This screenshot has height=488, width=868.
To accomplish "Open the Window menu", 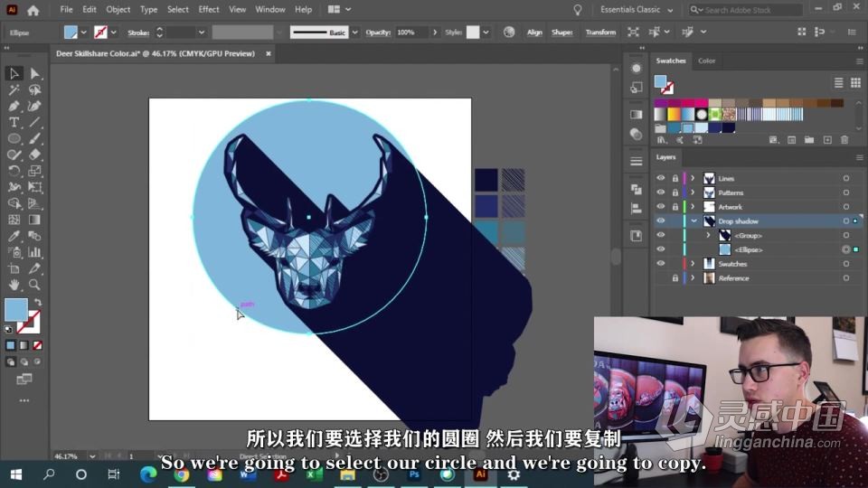I will [x=270, y=9].
